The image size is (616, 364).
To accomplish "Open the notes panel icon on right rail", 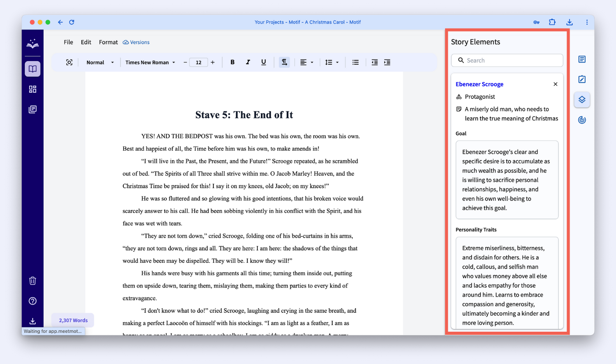I will [582, 59].
